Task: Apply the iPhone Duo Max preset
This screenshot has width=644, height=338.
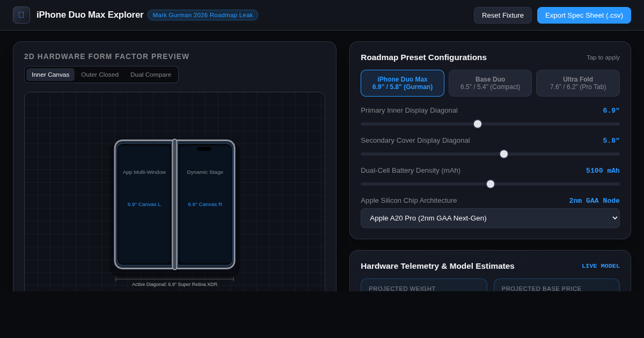Action: click(x=402, y=83)
